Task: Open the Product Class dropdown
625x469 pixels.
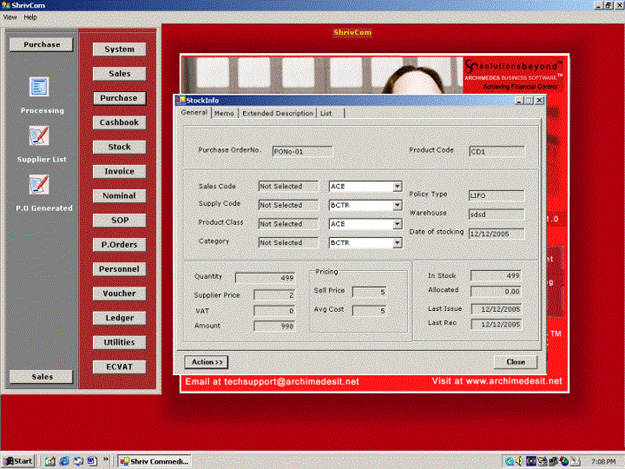Action: pyautogui.click(x=397, y=224)
